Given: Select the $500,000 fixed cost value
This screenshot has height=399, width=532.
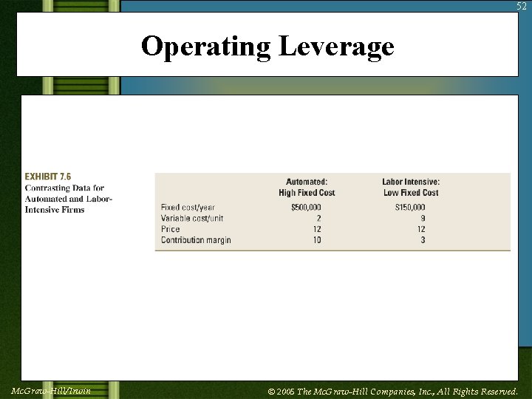Looking at the screenshot, I should tap(306, 208).
